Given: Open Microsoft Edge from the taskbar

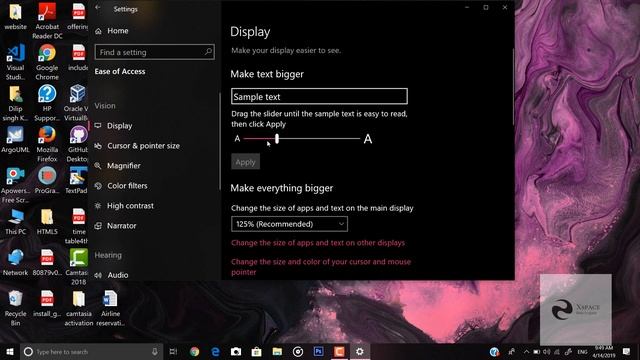Looking at the screenshot, I should tap(215, 351).
